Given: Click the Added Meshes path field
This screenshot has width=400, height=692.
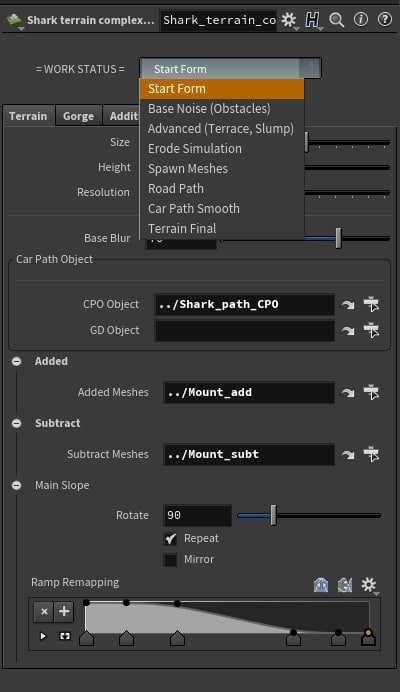Looking at the screenshot, I should [x=249, y=392].
